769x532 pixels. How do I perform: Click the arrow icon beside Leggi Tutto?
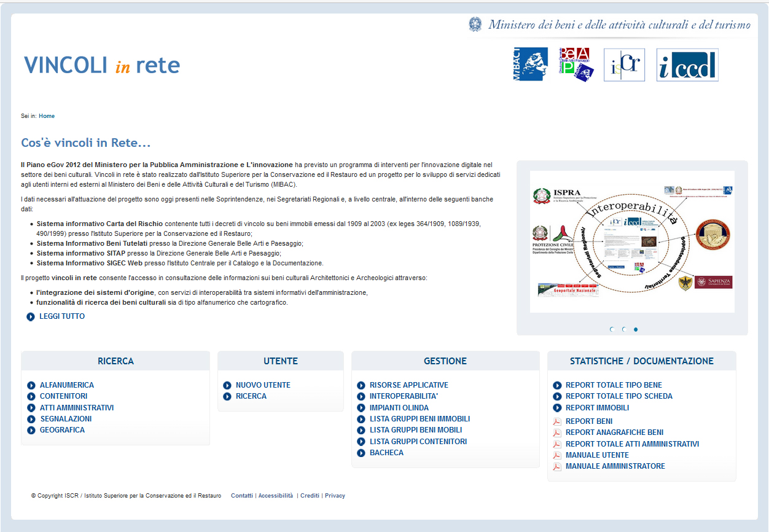31,317
